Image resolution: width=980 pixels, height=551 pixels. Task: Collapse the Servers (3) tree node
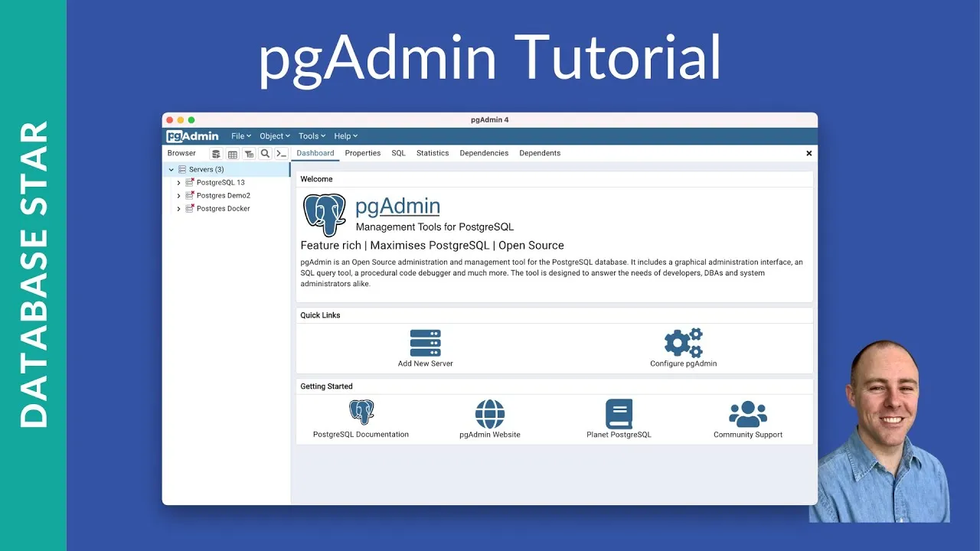pos(171,170)
